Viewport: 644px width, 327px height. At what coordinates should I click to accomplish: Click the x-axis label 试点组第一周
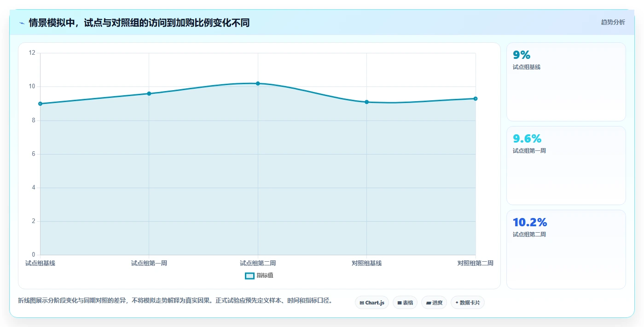click(149, 264)
